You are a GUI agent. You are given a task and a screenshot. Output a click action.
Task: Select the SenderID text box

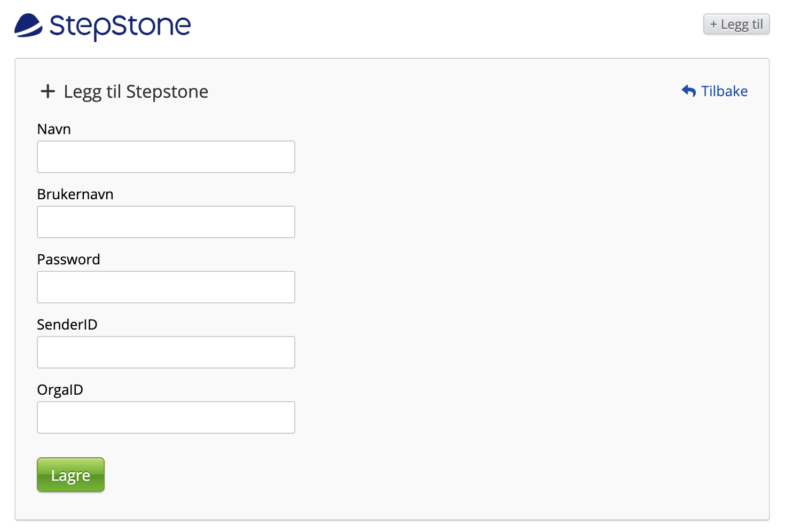point(166,353)
